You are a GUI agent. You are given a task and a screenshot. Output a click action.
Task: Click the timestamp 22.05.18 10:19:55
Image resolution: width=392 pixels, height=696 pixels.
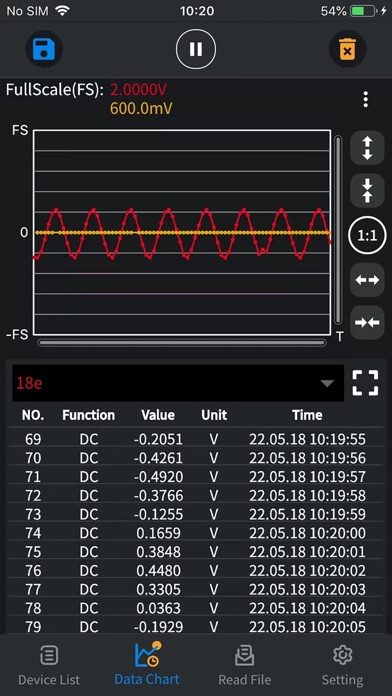point(307,439)
